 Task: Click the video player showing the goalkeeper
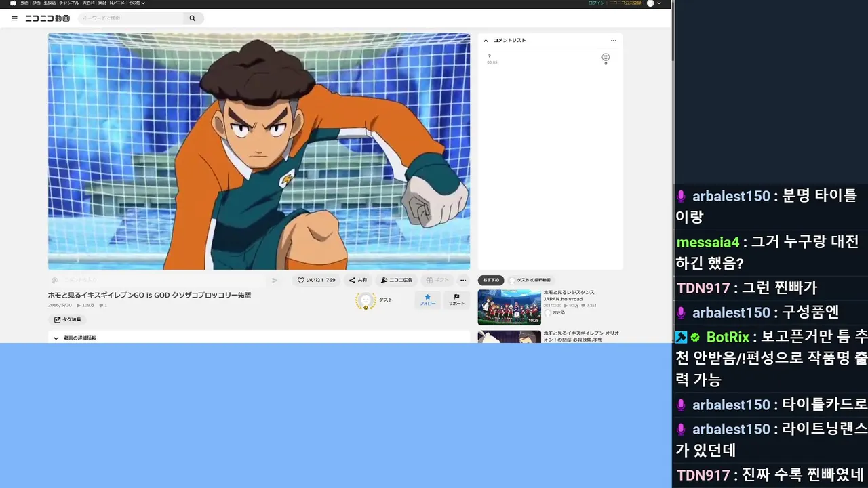point(259,151)
